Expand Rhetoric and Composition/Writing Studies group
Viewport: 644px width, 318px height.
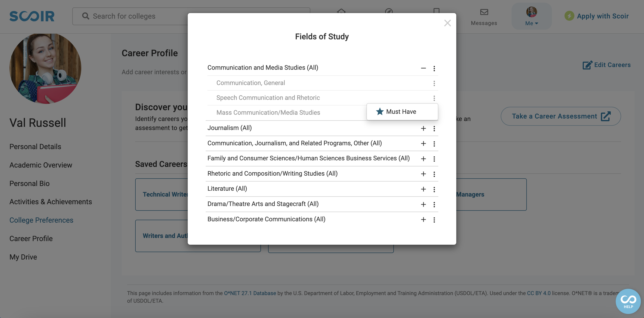coord(423,174)
